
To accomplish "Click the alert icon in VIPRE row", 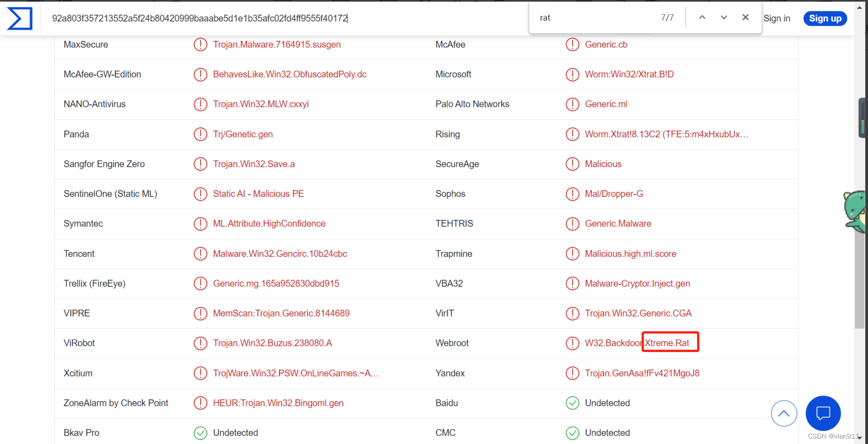I will click(201, 313).
